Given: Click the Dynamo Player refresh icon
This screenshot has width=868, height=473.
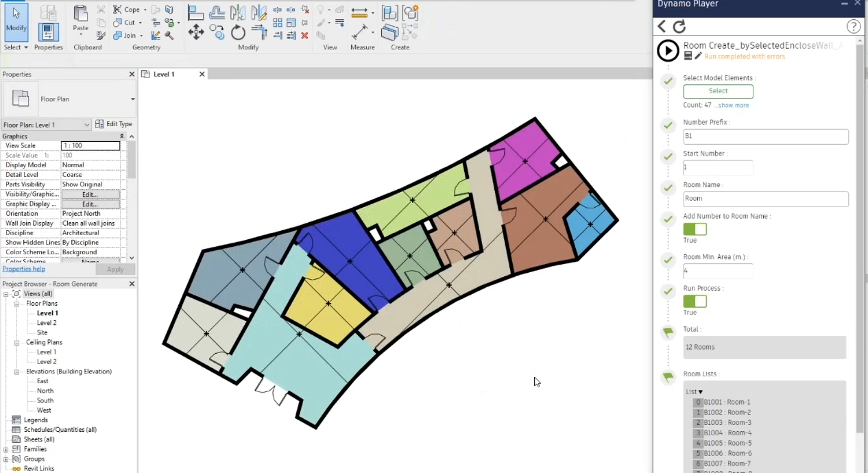Looking at the screenshot, I should [679, 27].
